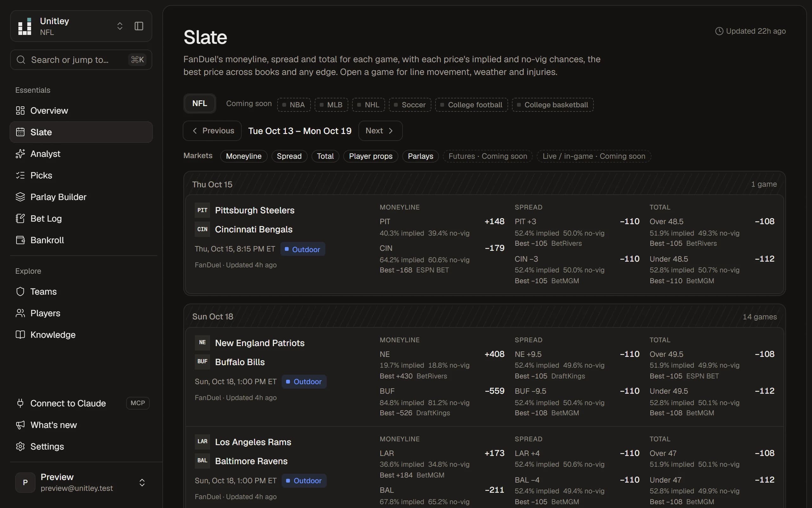
Task: Click the Thu Oct 15 date header
Action: tap(212, 184)
